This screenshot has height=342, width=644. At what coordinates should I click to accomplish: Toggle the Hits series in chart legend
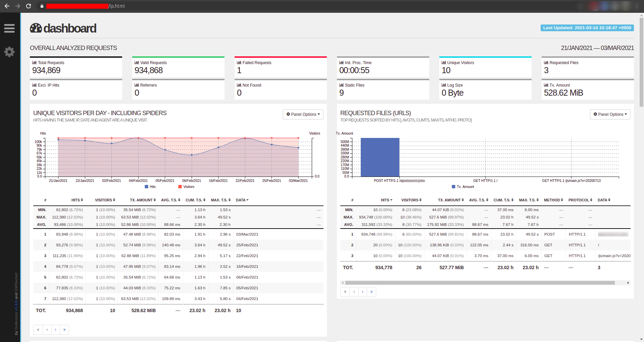(x=150, y=187)
